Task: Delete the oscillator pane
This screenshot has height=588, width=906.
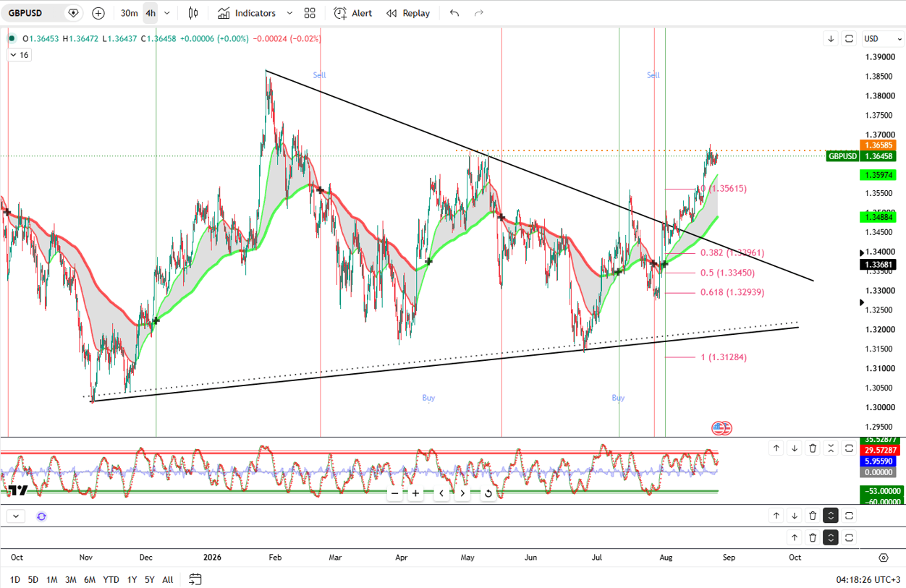Action: (x=813, y=448)
